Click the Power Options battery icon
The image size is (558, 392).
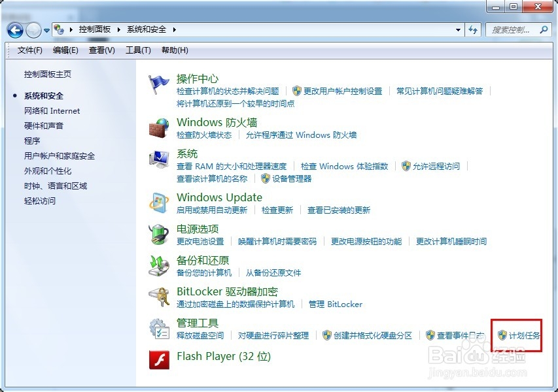158,234
